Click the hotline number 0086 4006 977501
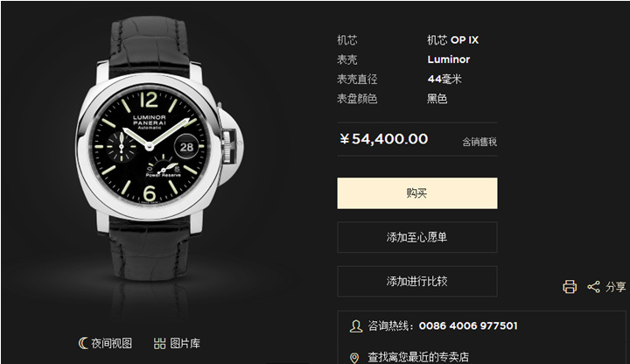This screenshot has height=364, width=630. [468, 325]
